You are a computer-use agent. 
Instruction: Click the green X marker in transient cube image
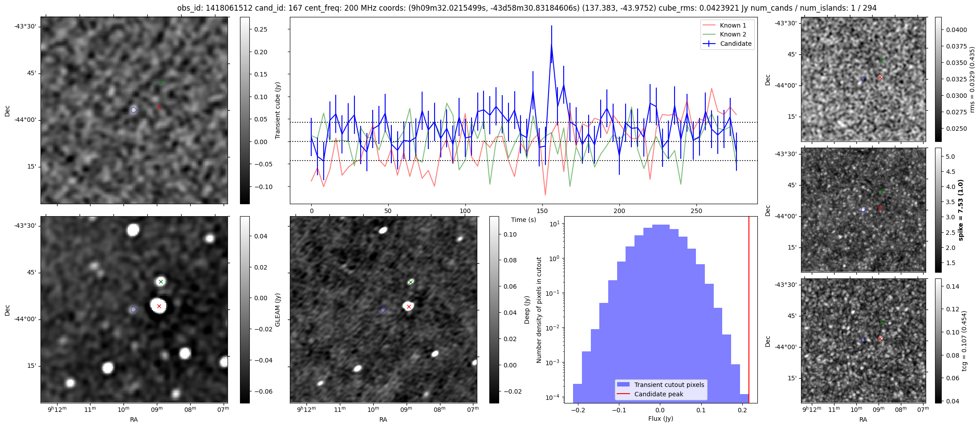161,83
